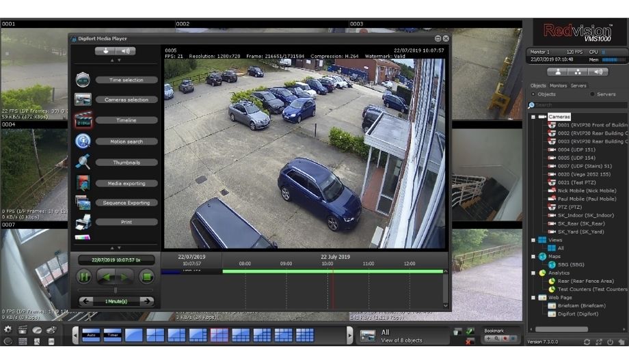This screenshot has width=629, height=364.
Task: Click the Time selection clock icon
Action: pos(83,80)
